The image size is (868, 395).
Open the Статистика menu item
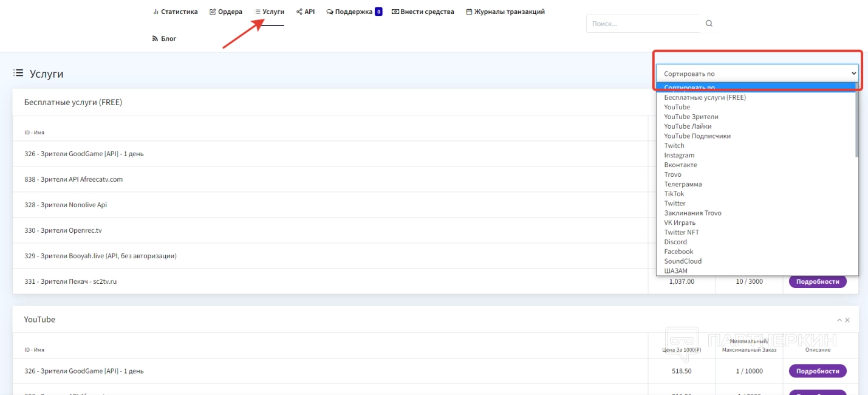tap(175, 12)
